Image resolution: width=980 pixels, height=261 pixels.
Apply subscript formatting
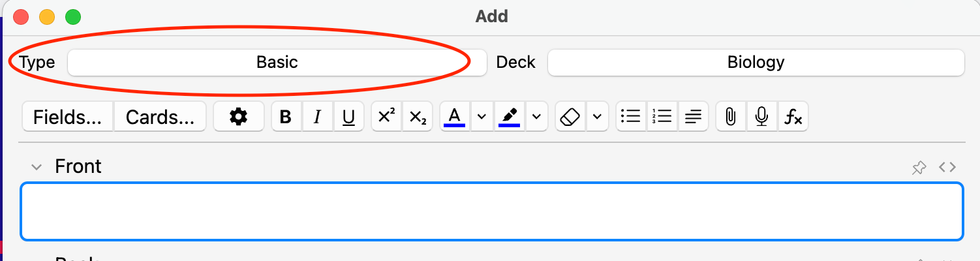pos(418,117)
